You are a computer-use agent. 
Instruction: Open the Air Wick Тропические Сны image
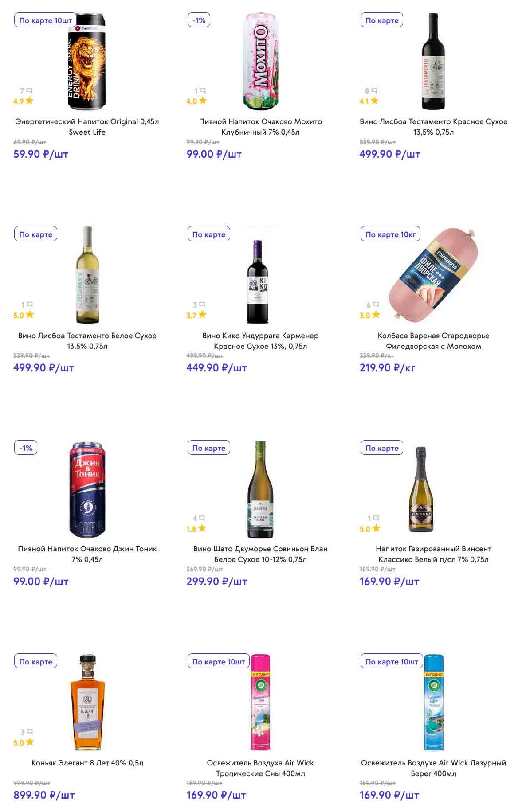[260, 702]
